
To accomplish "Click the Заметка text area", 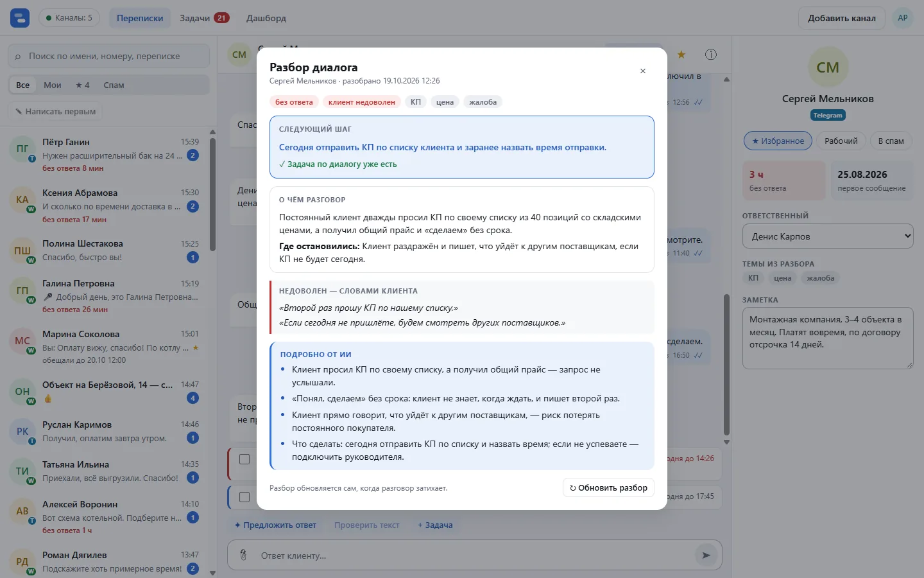I will click(x=828, y=338).
